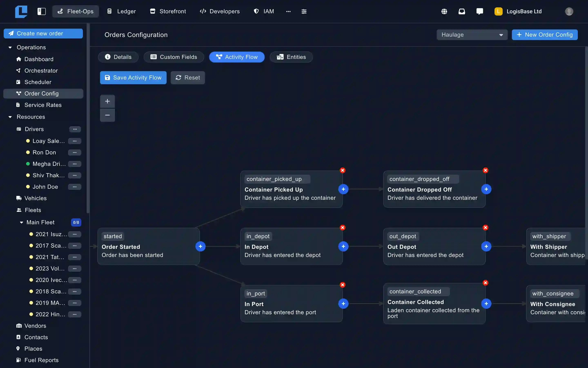Click the user avatar icon
The height and width of the screenshot is (368, 588).
click(569, 11)
